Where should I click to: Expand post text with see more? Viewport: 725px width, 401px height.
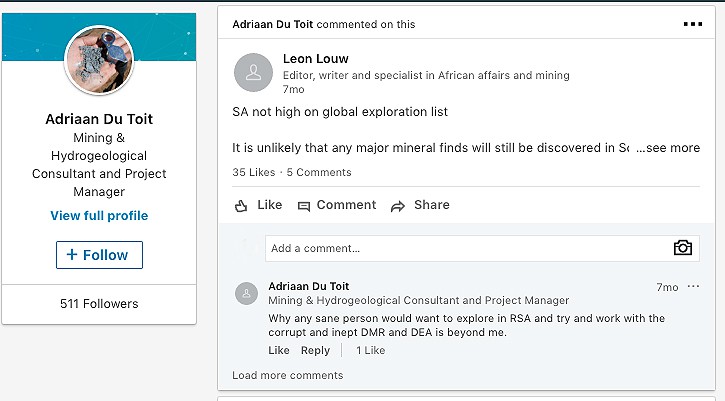672,148
